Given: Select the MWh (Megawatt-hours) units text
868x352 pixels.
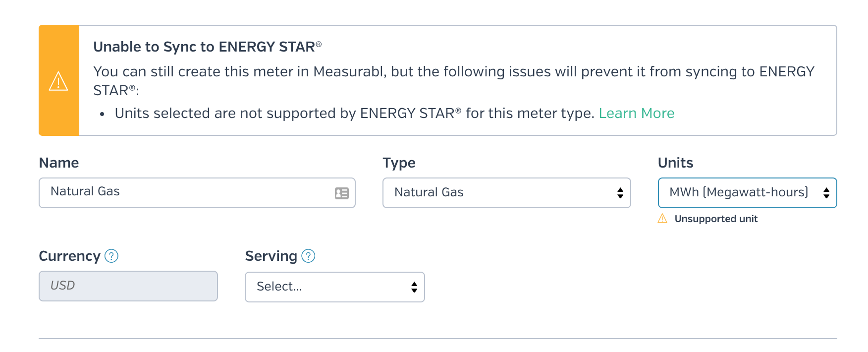Looking at the screenshot, I should point(739,192).
